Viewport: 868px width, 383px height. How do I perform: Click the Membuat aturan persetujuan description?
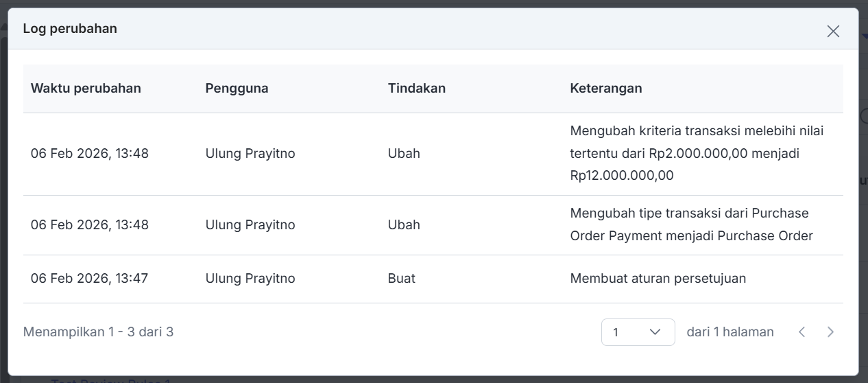click(x=658, y=279)
